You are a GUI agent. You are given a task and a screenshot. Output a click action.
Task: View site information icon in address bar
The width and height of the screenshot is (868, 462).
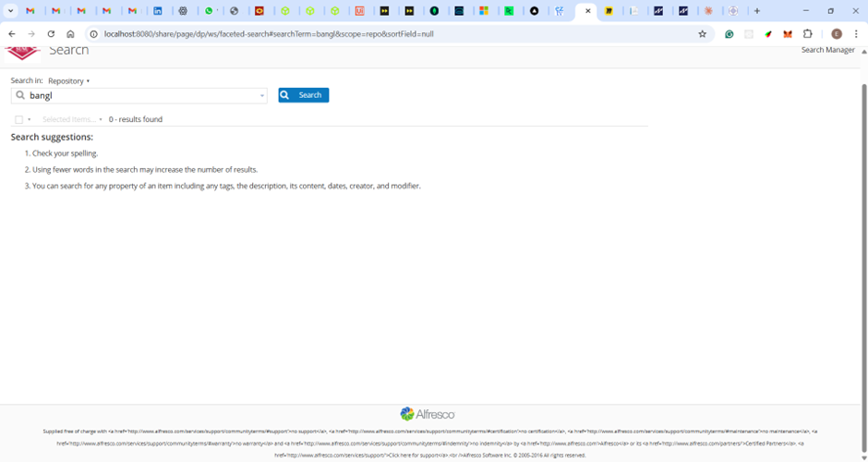click(93, 34)
